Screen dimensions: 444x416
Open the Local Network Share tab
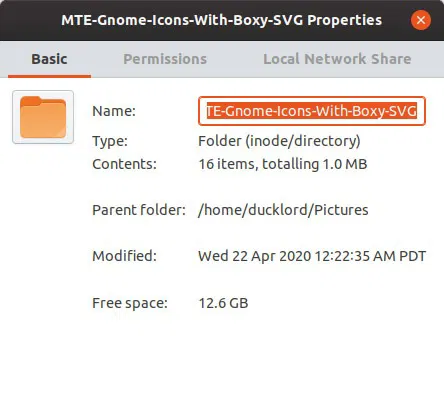click(x=337, y=59)
